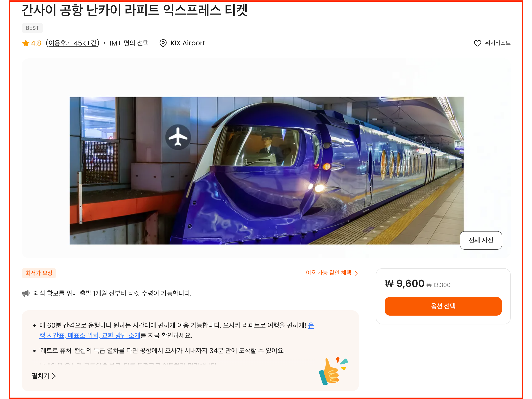
Task: Click the orange star rating icon
Action: (x=26, y=43)
